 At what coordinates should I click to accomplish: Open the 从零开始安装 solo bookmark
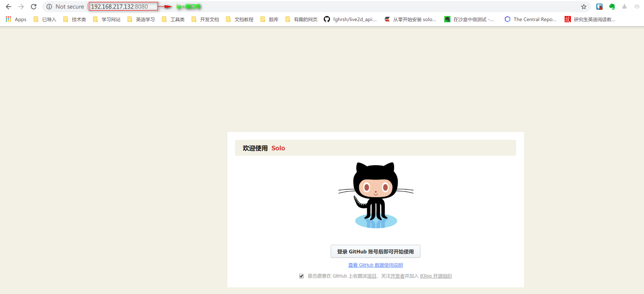click(x=410, y=19)
